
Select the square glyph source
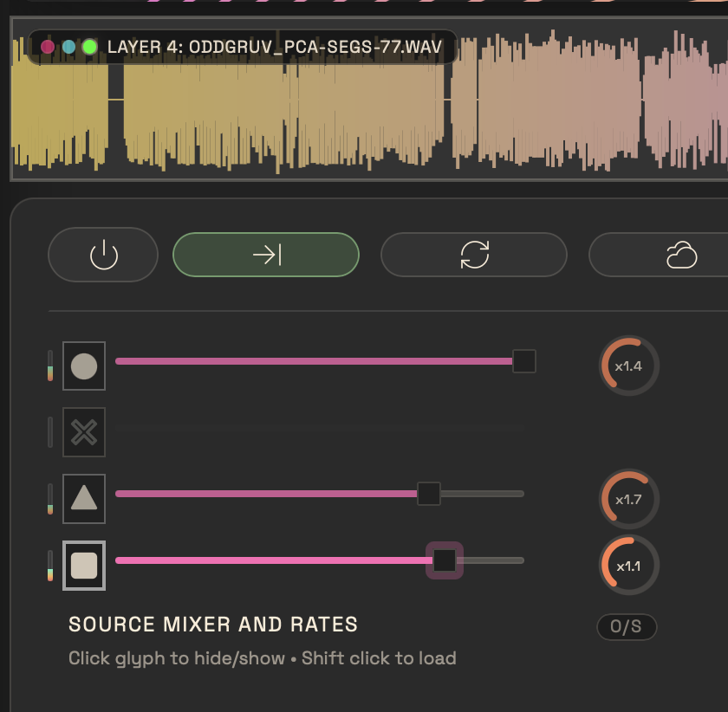coord(84,565)
